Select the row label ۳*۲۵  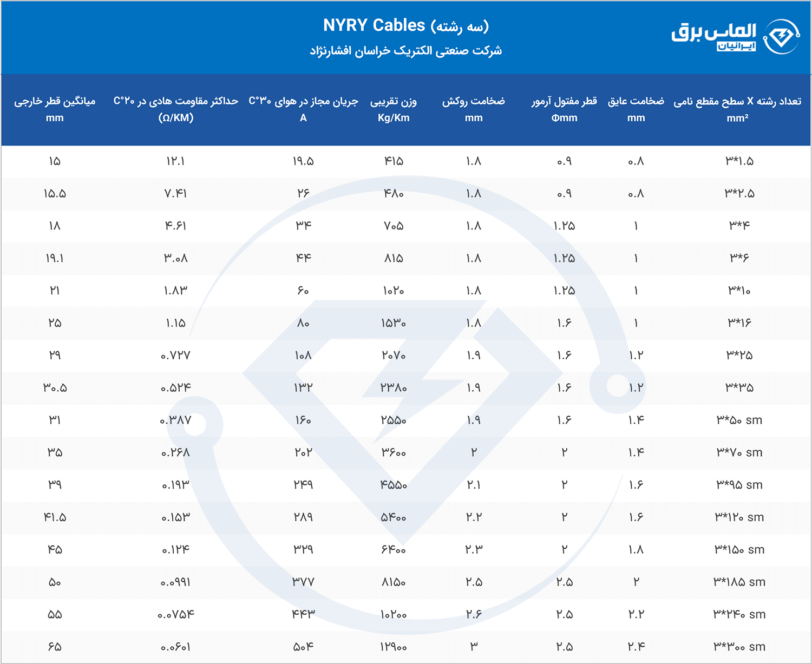739,356
